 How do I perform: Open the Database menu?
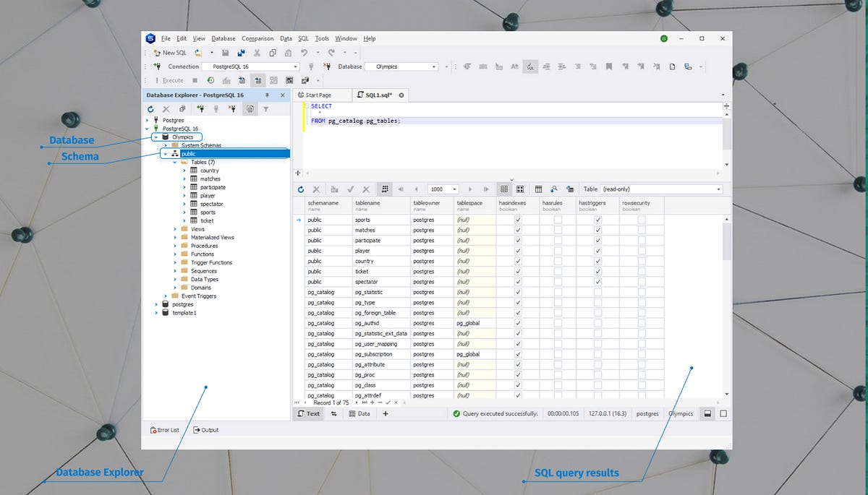pyautogui.click(x=224, y=38)
